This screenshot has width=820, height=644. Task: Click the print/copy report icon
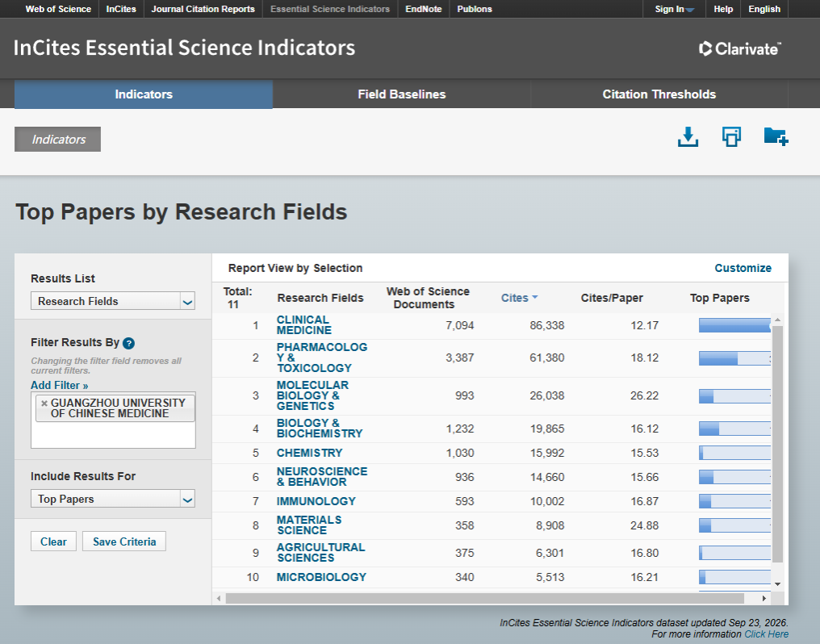731,137
